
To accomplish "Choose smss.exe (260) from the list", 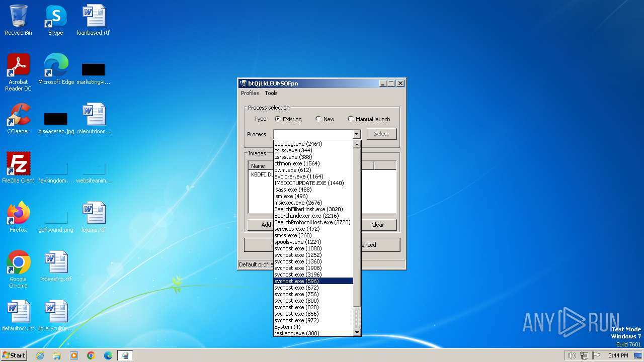I will [x=313, y=235].
